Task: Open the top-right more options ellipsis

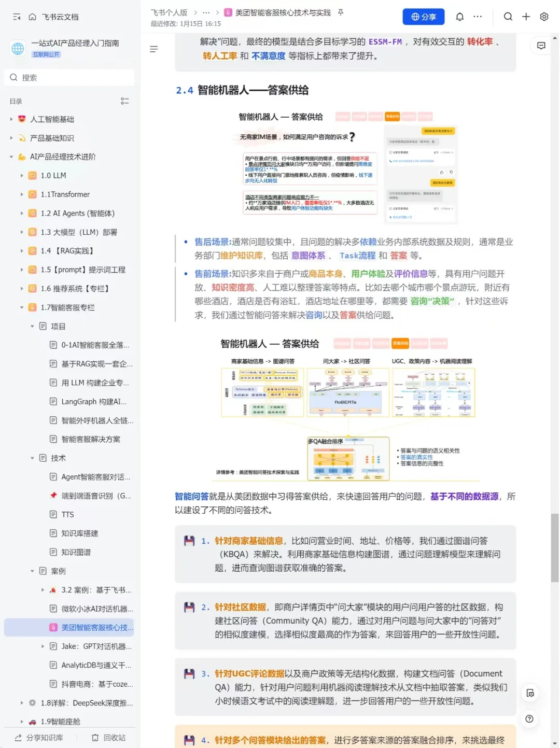Action: coord(478,17)
